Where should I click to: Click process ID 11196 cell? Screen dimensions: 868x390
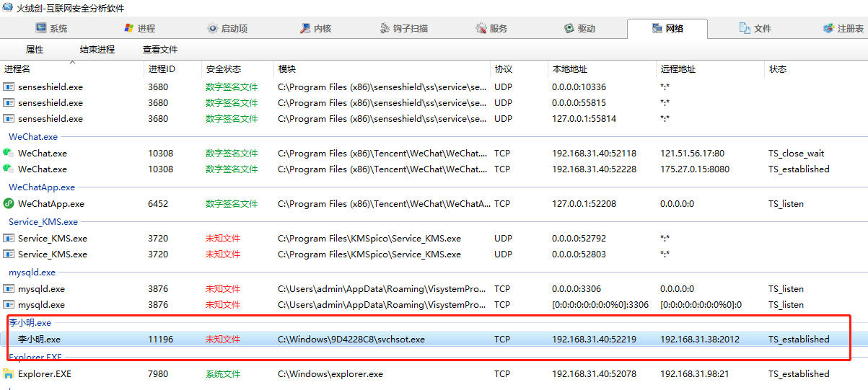pyautogui.click(x=161, y=339)
